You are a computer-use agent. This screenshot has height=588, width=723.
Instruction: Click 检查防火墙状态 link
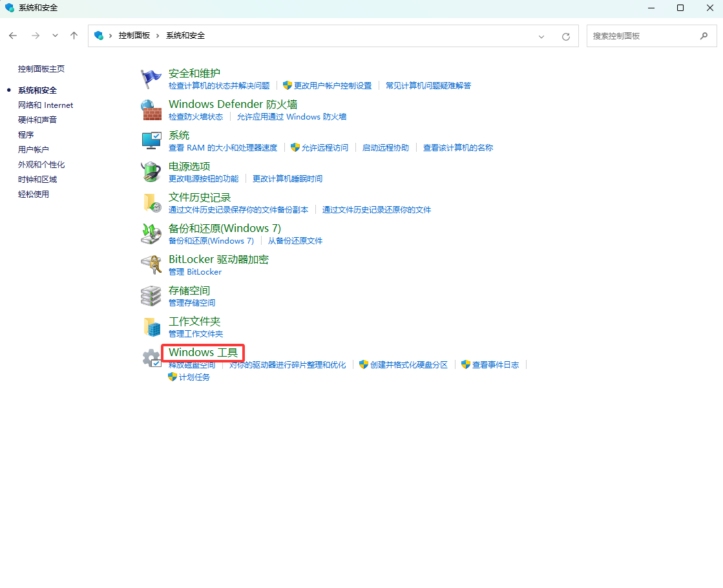pyautogui.click(x=196, y=117)
